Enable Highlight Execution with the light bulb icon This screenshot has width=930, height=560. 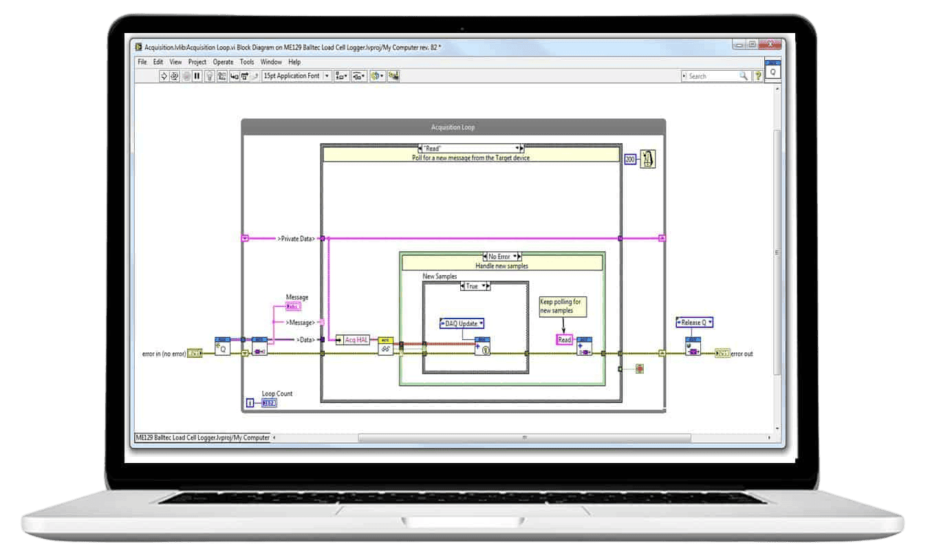[209, 76]
